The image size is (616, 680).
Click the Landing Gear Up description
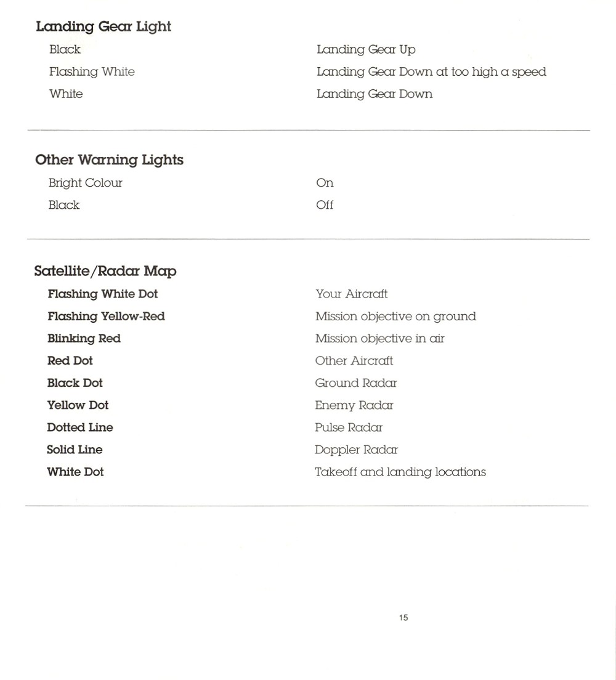tap(366, 50)
